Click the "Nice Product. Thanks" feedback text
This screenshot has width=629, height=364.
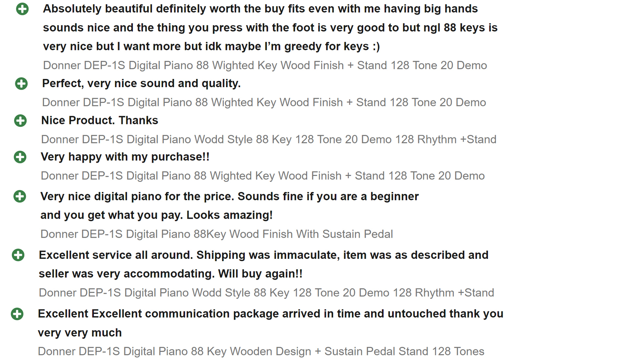click(x=99, y=121)
